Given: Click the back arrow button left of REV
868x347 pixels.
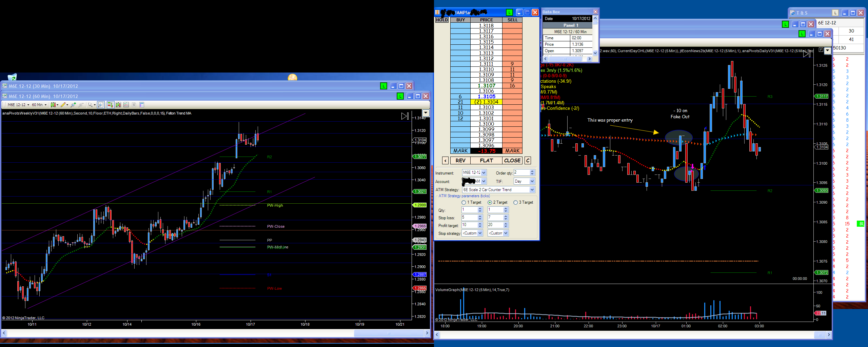Looking at the screenshot, I should coord(445,160).
